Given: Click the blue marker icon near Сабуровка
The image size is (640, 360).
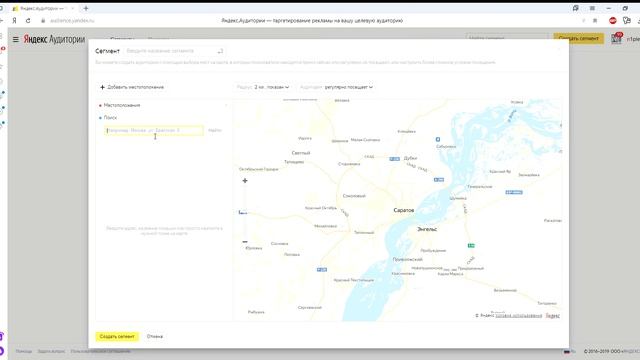Looking at the screenshot, I should [x=438, y=139].
